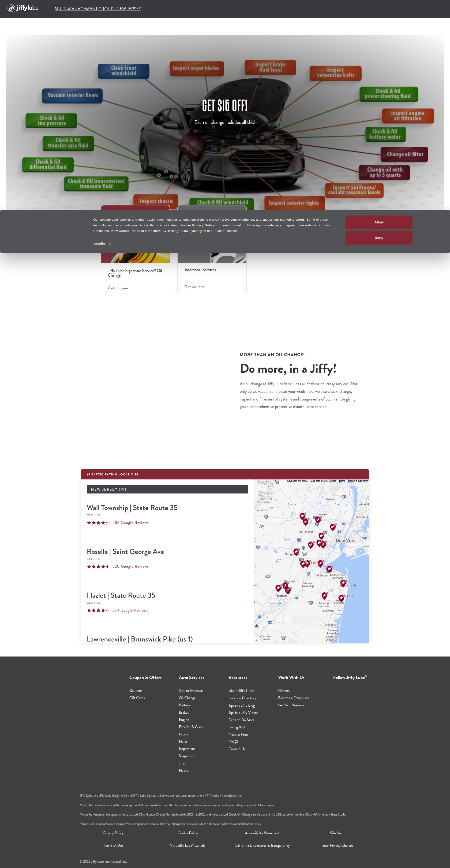Screen dimensions: 450x868
Task: Click the Change oil filter callout label
Action: [405, 154]
